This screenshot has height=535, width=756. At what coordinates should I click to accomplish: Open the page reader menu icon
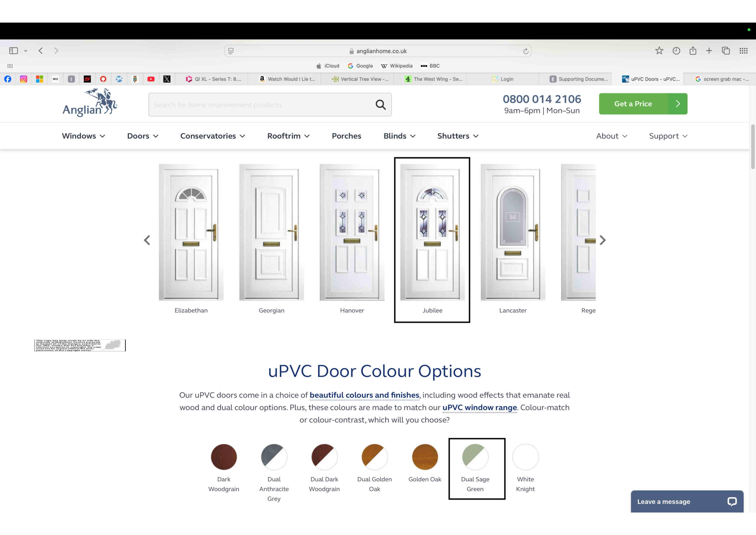pos(231,51)
